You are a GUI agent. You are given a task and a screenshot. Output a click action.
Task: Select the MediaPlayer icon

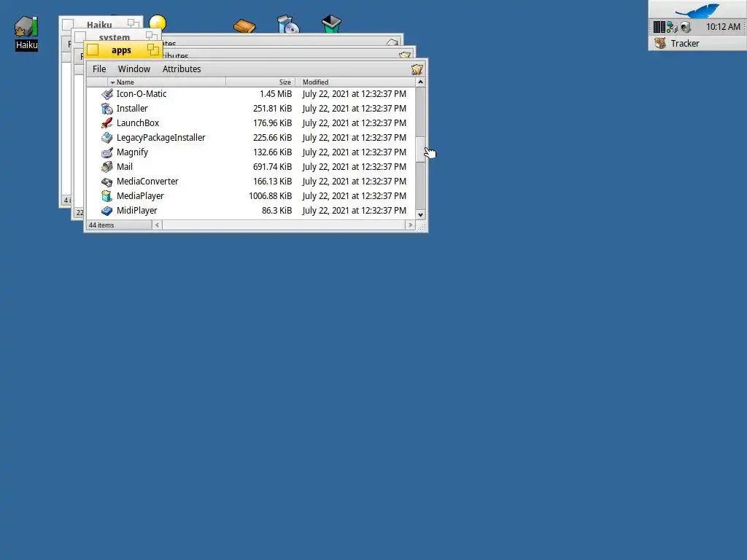(x=107, y=196)
